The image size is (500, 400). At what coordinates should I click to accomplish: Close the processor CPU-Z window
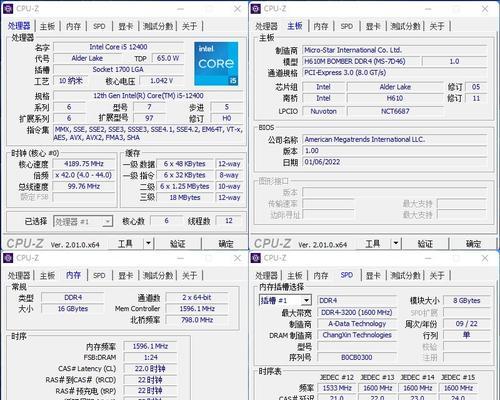[237, 9]
